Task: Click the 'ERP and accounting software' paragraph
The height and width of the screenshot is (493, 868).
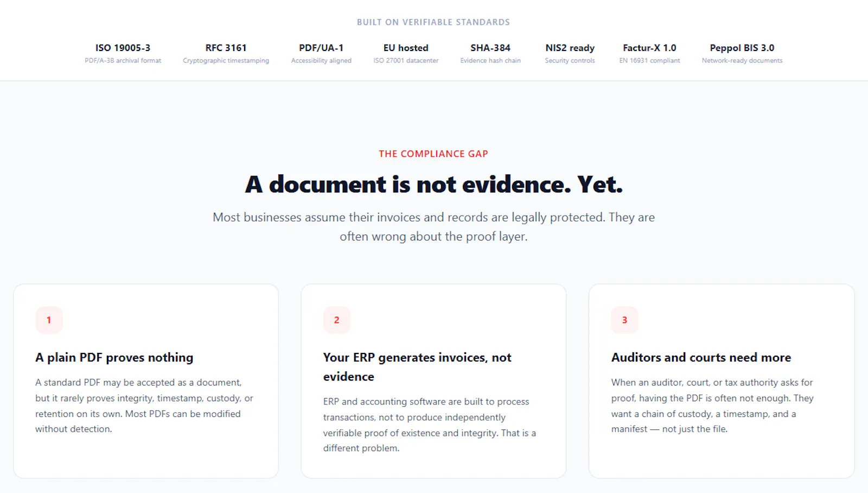Action: 430,425
